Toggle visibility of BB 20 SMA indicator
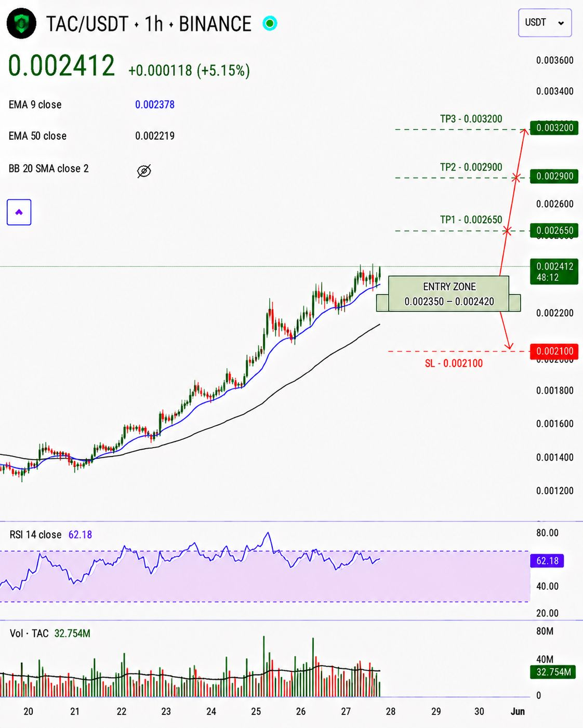This screenshot has width=583, height=728. click(144, 171)
